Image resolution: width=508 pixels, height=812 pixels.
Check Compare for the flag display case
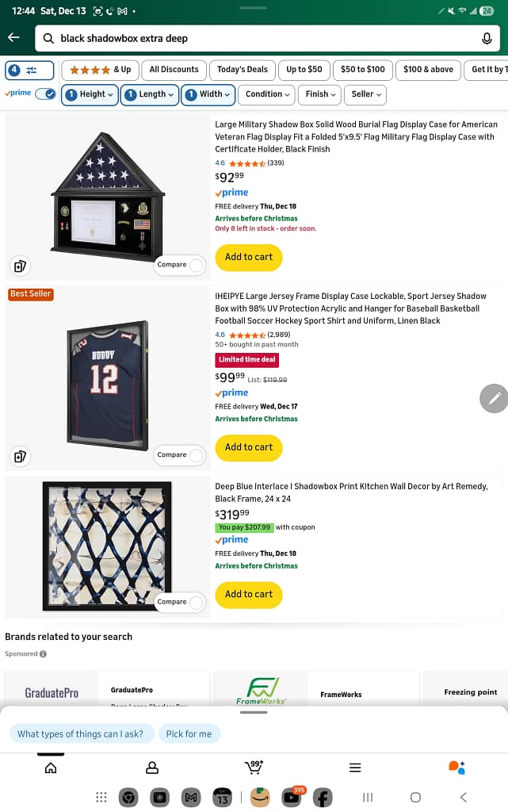[196, 265]
